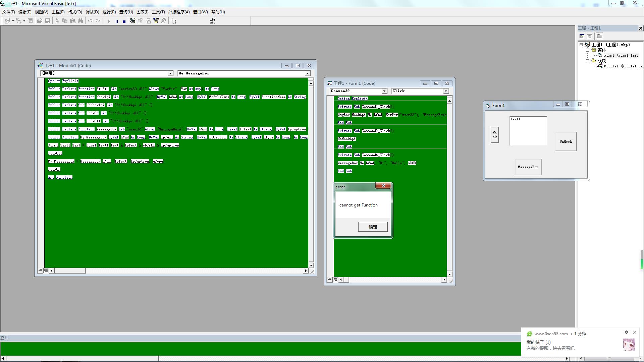
Task: Click View Code icon in project panel
Action: (x=582, y=36)
